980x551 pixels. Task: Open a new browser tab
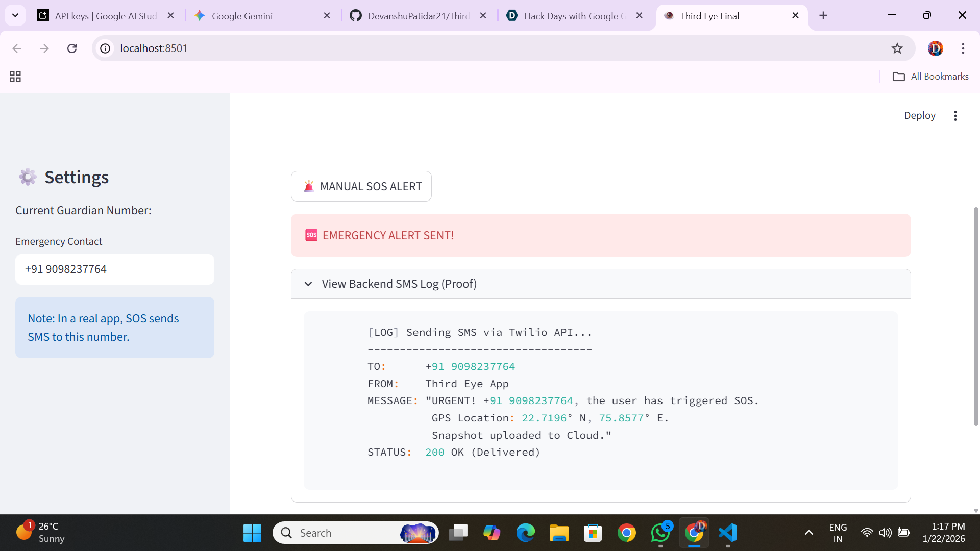tap(823, 16)
